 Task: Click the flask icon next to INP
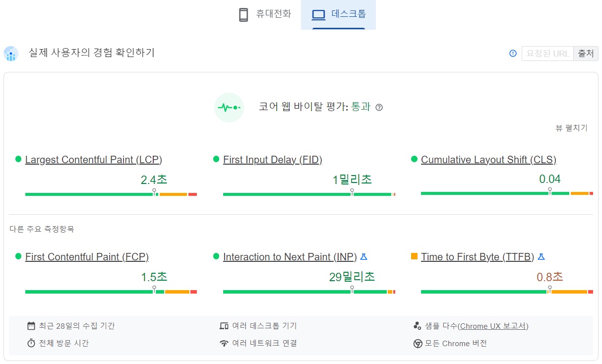[363, 257]
